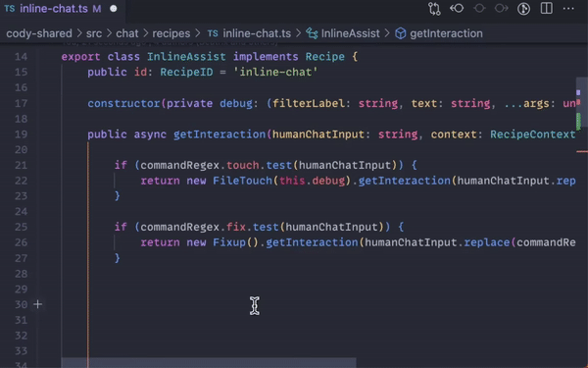Click the TS icon in the breadcrumb
The image size is (588, 368).
click(x=213, y=33)
